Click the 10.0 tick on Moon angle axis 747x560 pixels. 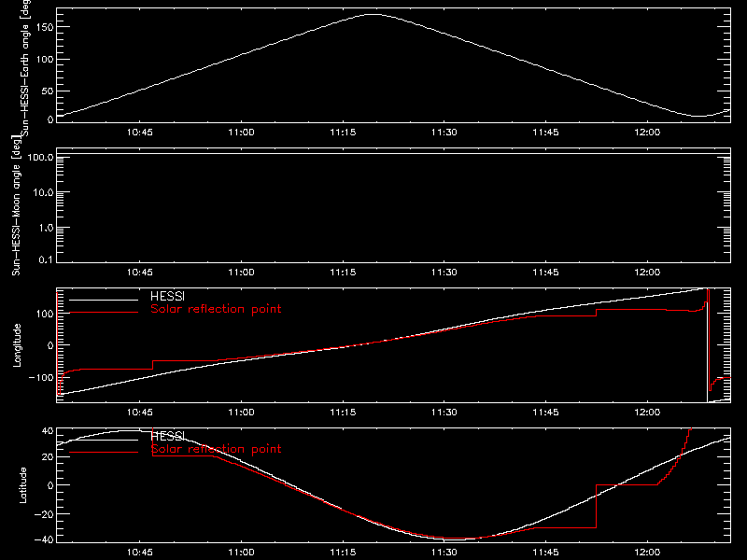tap(43, 192)
